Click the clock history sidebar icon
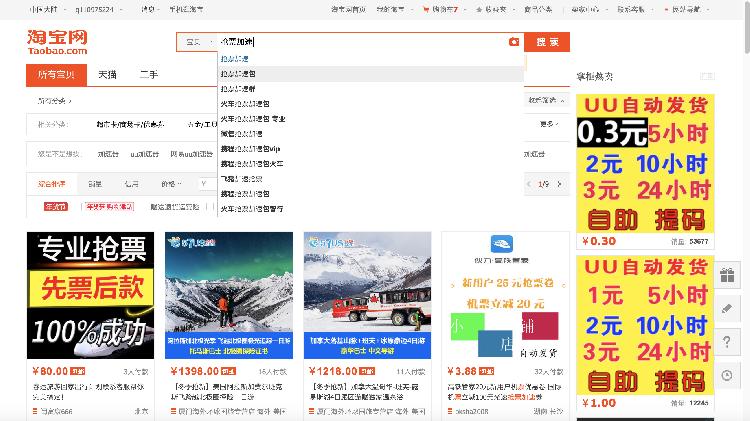This screenshot has height=421, width=750. click(727, 375)
